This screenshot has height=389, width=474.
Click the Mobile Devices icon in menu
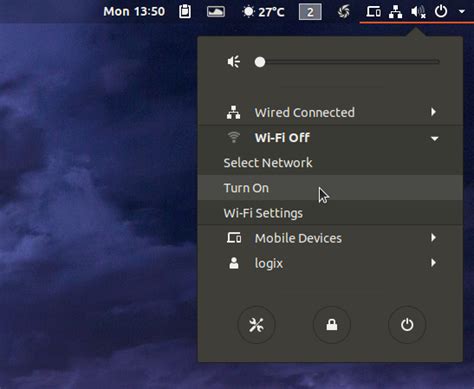tap(234, 238)
